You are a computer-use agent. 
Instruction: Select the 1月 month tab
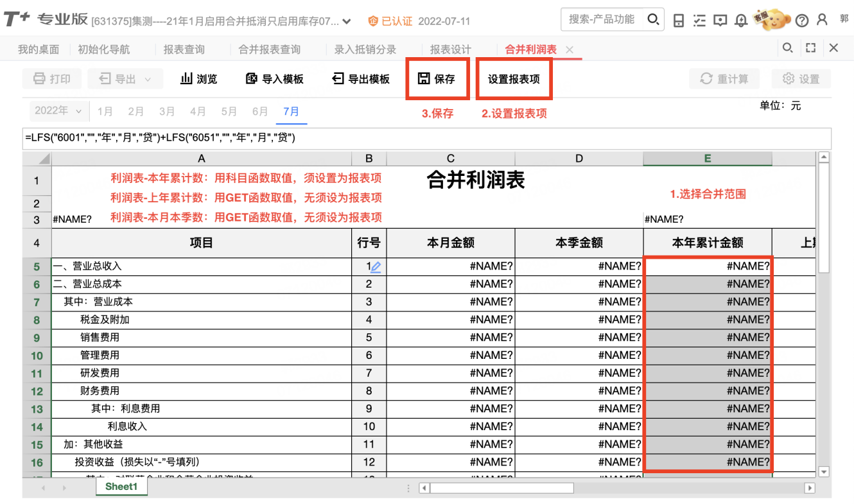[x=105, y=112]
